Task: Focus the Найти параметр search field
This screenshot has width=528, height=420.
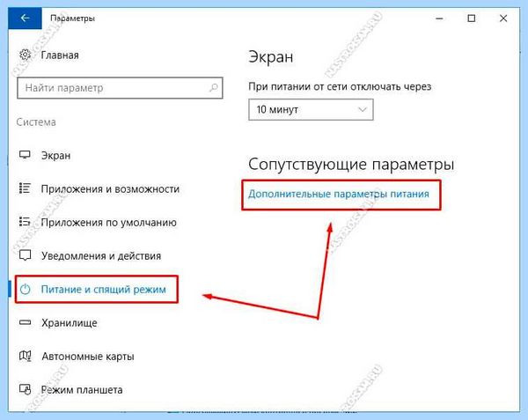Action: coord(120,88)
